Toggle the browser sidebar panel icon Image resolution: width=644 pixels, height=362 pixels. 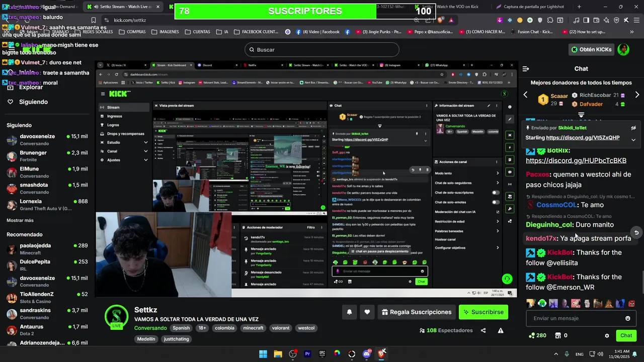(x=586, y=20)
